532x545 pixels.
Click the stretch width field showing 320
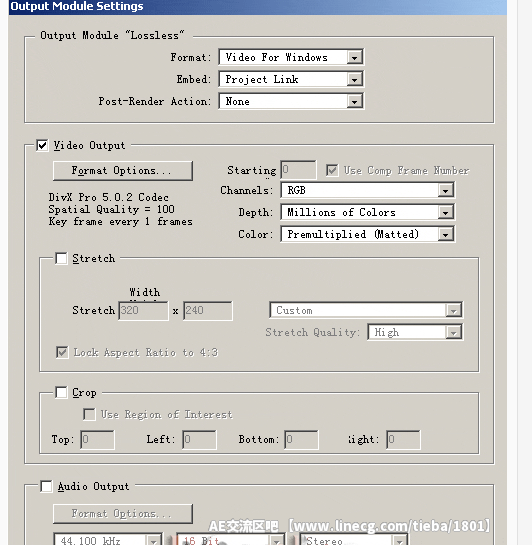143,310
